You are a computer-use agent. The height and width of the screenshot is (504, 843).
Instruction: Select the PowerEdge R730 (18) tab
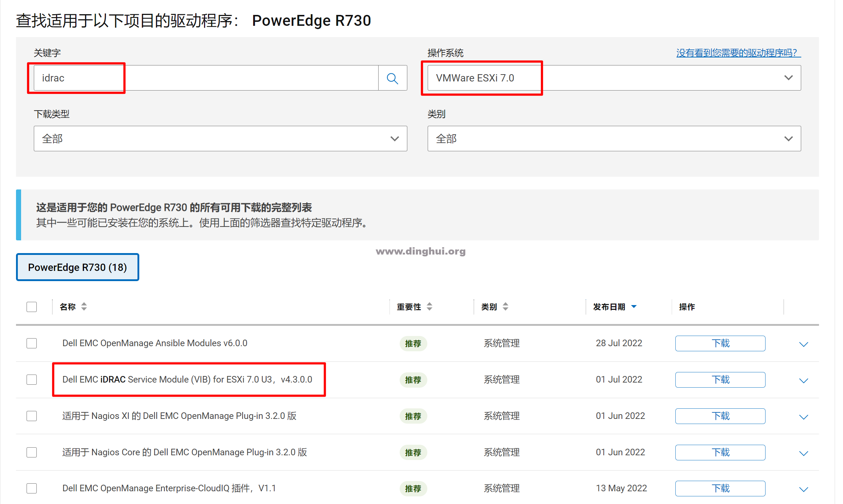[x=77, y=267]
